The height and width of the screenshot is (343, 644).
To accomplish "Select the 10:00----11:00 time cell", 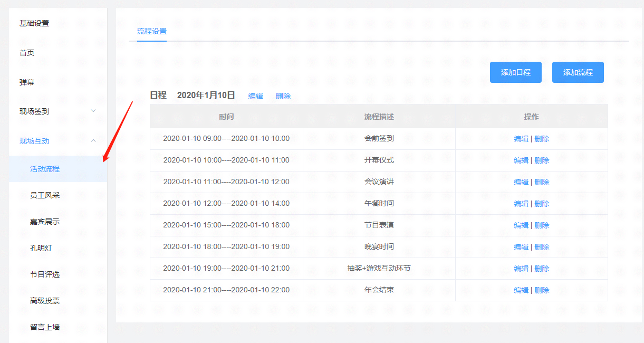I will coord(226,160).
